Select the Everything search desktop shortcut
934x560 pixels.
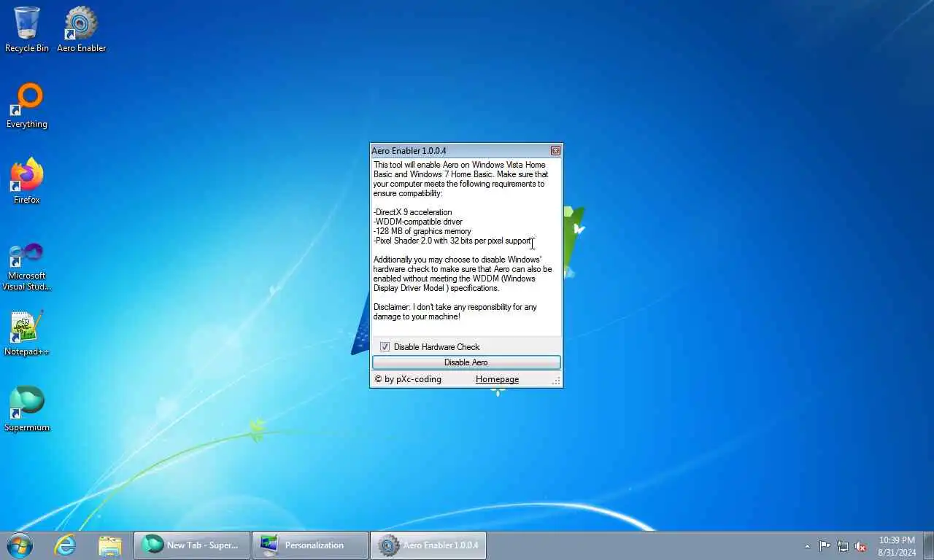coord(27,106)
